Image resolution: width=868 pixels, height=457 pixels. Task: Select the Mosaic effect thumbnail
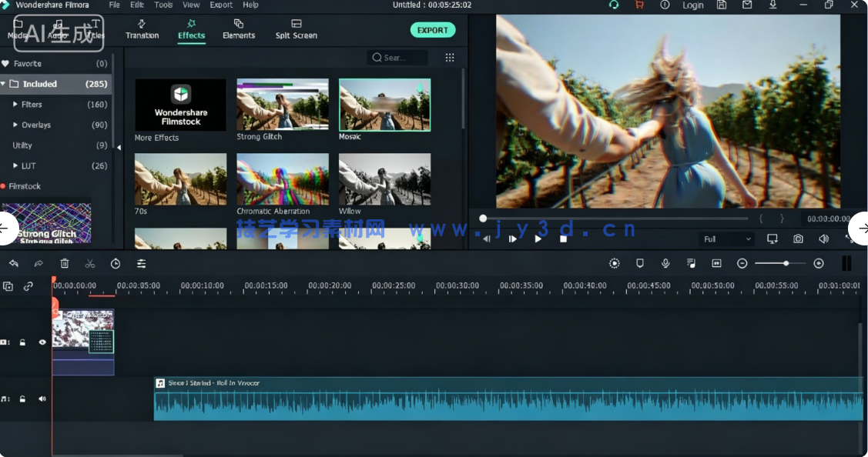pos(384,105)
